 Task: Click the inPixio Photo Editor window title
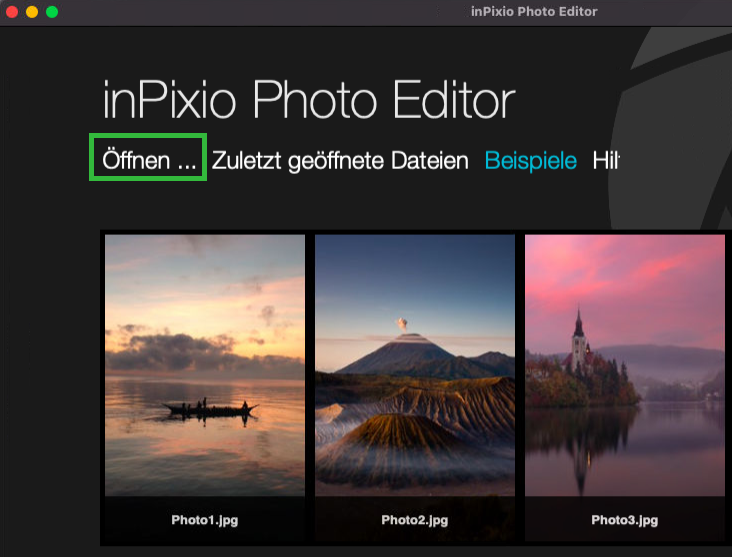pyautogui.click(x=534, y=12)
